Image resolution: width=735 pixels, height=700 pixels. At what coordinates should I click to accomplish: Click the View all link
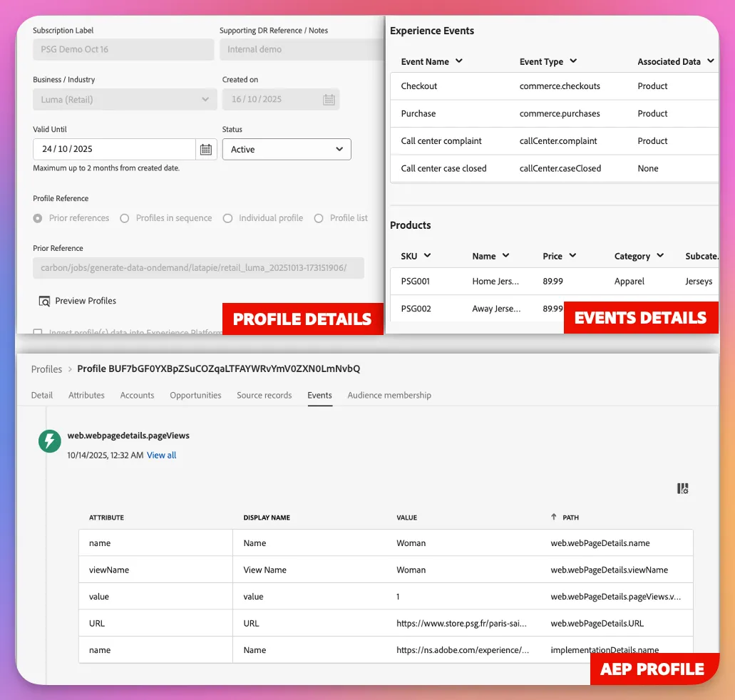161,455
